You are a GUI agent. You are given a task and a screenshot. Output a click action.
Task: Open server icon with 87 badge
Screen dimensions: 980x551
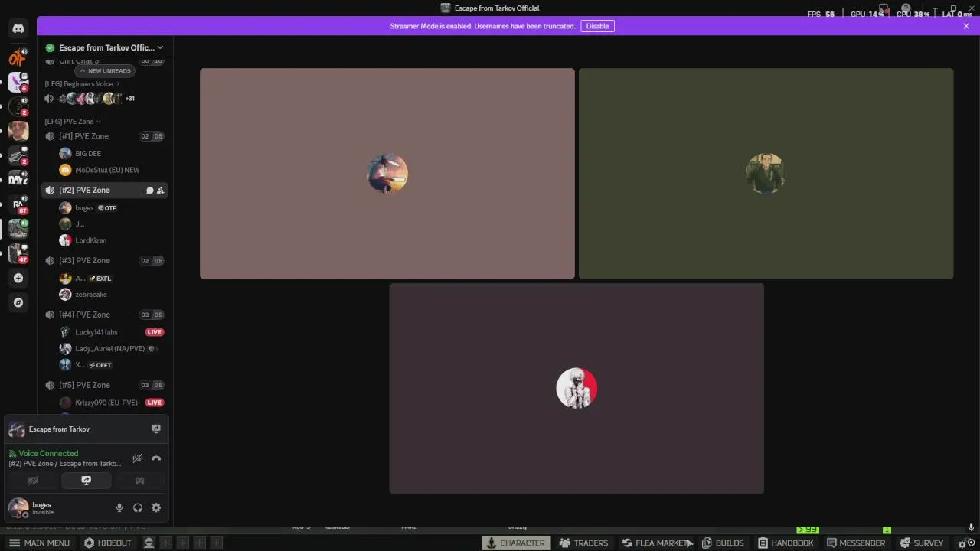(18, 204)
